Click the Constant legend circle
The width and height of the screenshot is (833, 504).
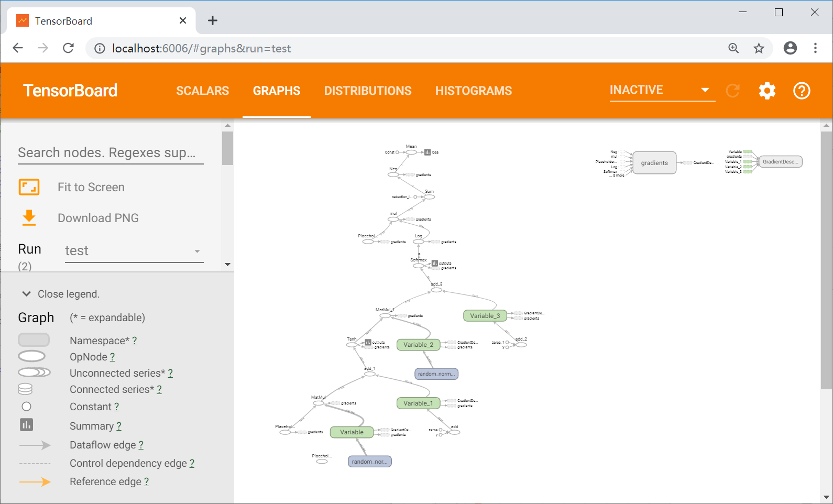27,407
